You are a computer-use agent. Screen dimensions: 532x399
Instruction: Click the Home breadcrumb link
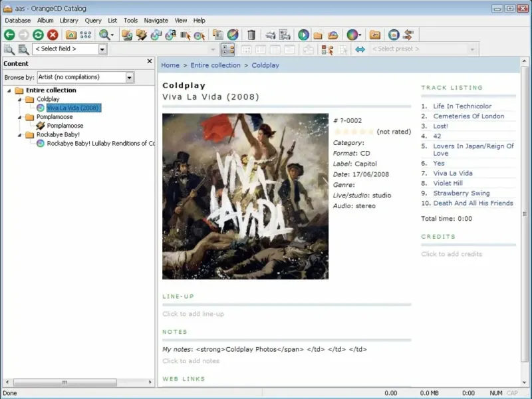[170, 65]
